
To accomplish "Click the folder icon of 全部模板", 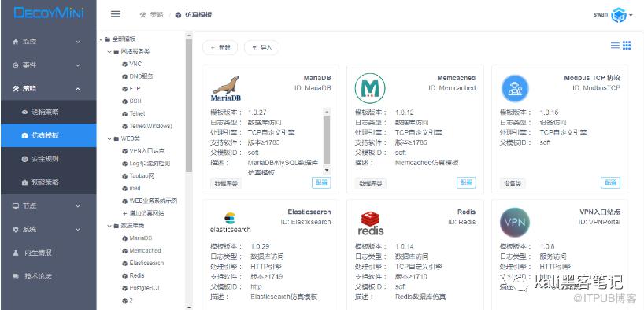I will 108,39.
